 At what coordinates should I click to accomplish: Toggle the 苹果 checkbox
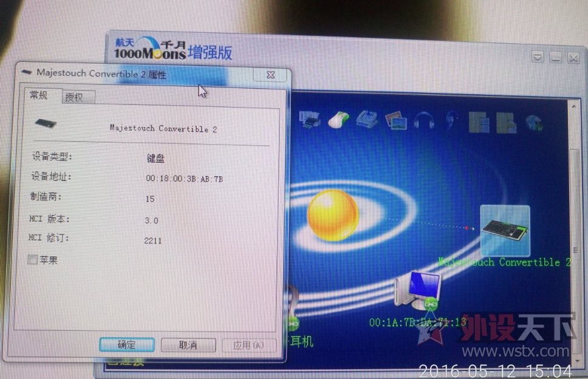pos(33,260)
